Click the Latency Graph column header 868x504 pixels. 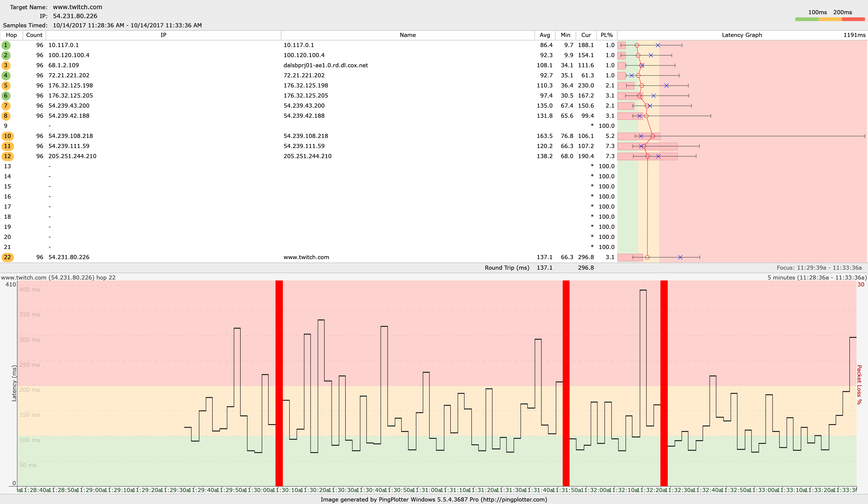742,35
